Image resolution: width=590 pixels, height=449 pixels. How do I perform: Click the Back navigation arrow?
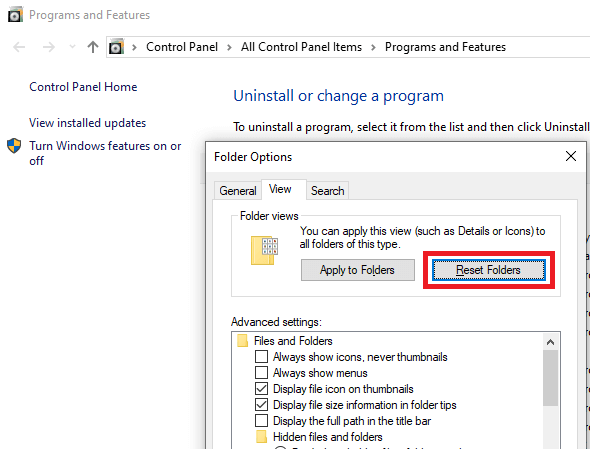click(x=19, y=47)
